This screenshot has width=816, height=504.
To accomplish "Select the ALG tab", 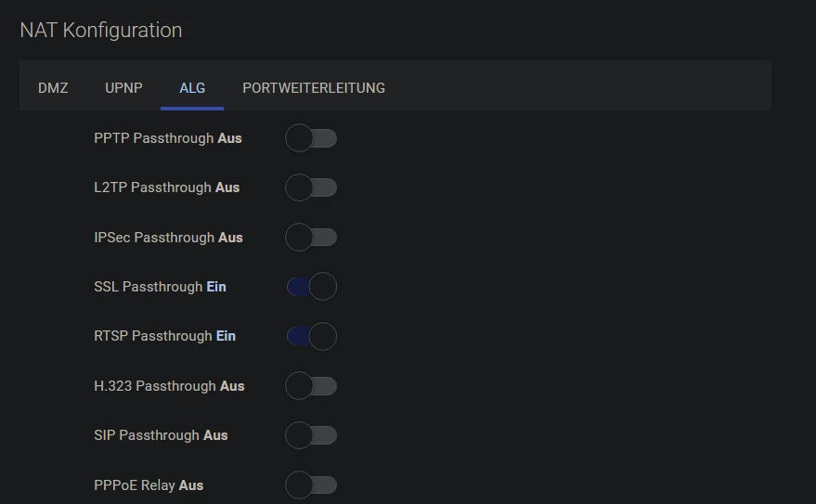I will coord(192,88).
